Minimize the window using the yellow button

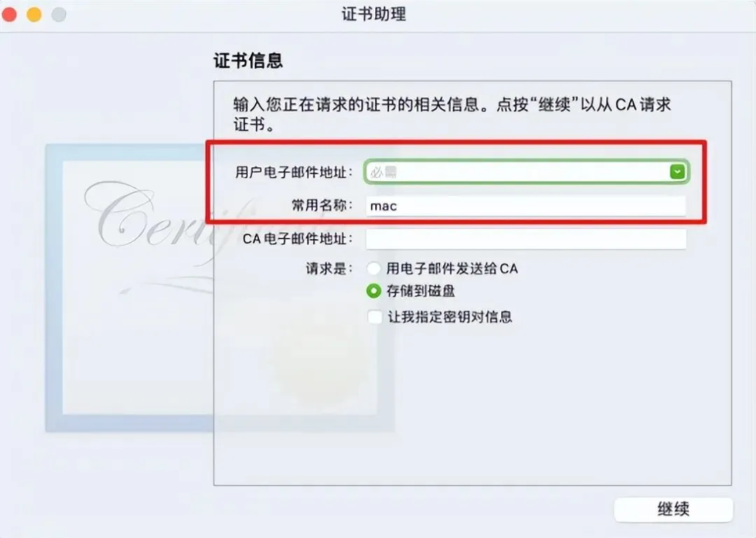34,14
